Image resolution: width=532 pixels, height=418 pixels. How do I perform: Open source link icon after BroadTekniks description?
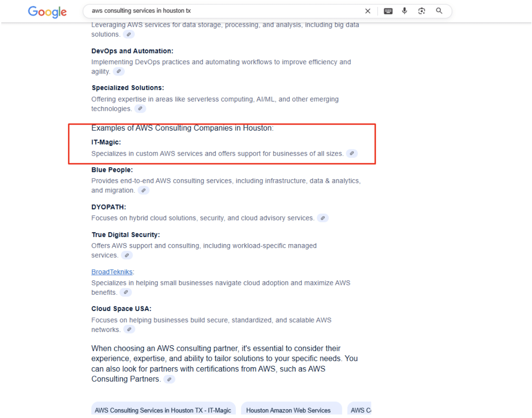126,292
